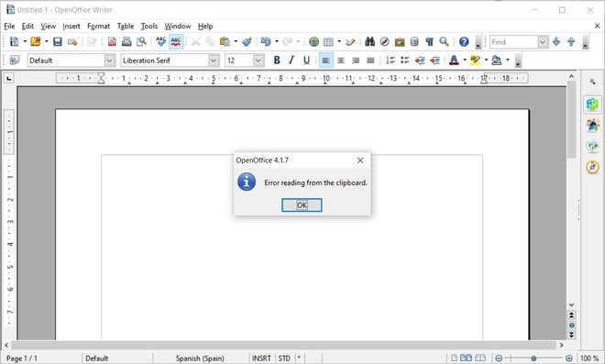Viewport: 605px width, 364px height.
Task: Close the OpenOffice 4.1.7 dialog
Action: click(x=360, y=160)
